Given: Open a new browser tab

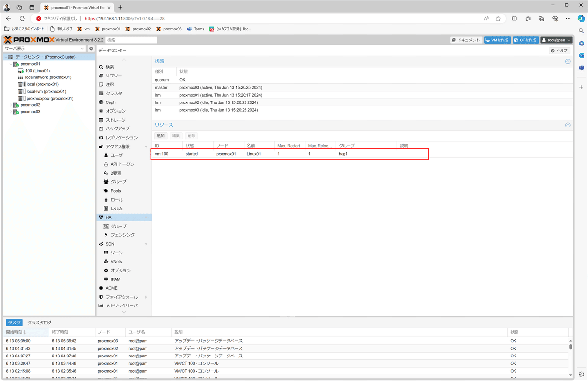Looking at the screenshot, I should [x=121, y=7].
